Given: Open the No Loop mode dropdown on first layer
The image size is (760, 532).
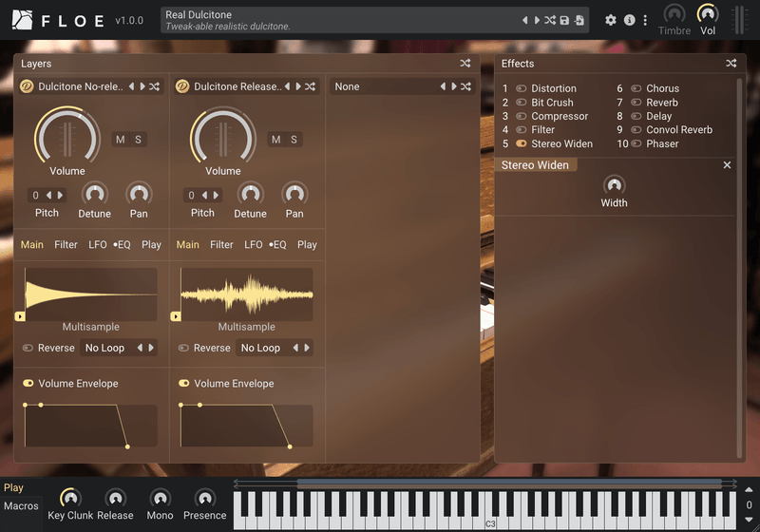Looking at the screenshot, I should click(x=104, y=348).
